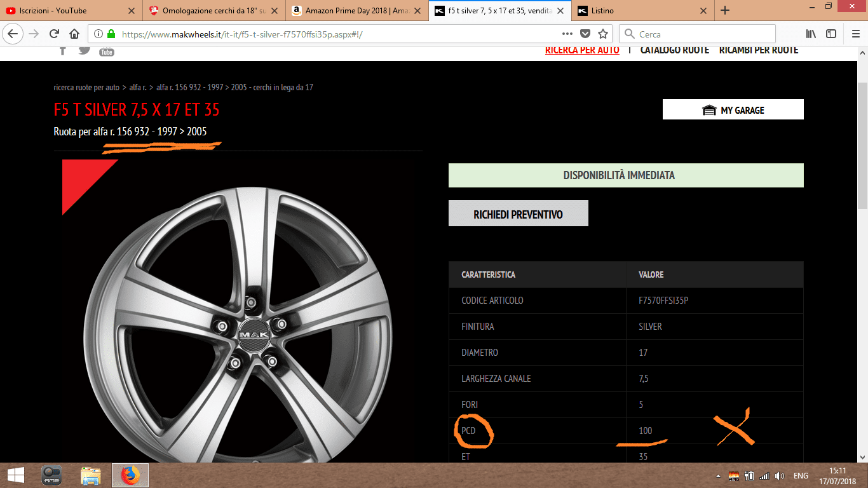Screen dimensions: 868x488
Task: Click the SILVER finish value
Action: pyautogui.click(x=650, y=327)
